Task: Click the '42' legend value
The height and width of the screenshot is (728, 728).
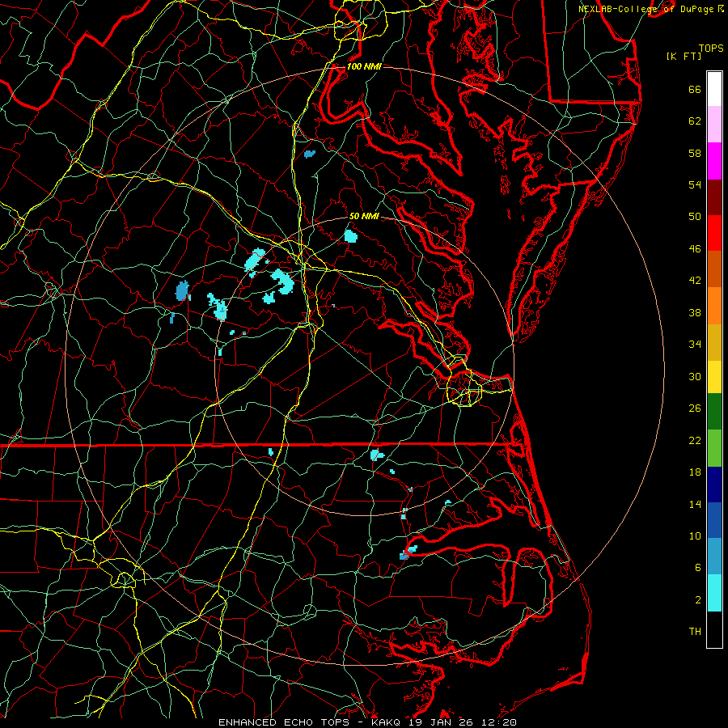Action: click(x=695, y=281)
